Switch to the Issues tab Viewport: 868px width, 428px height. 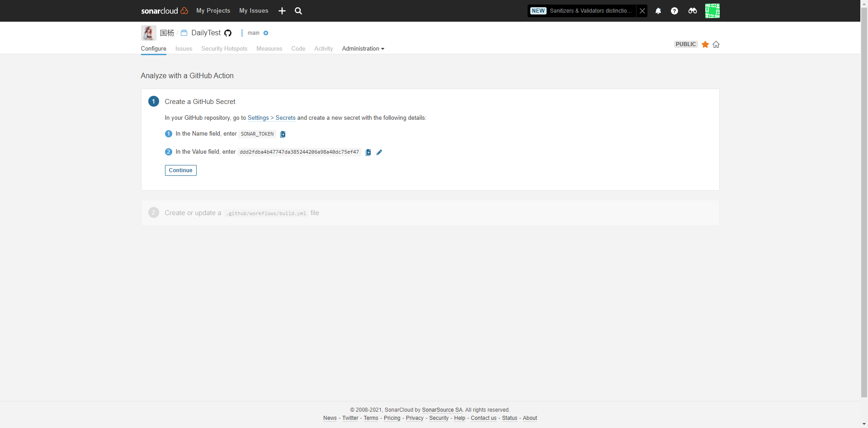184,49
